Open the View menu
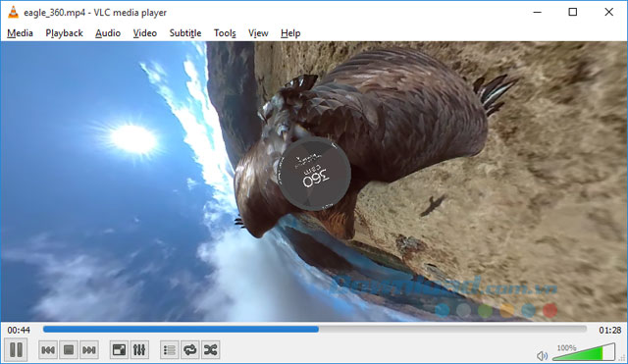This screenshot has height=364, width=628. click(x=258, y=33)
